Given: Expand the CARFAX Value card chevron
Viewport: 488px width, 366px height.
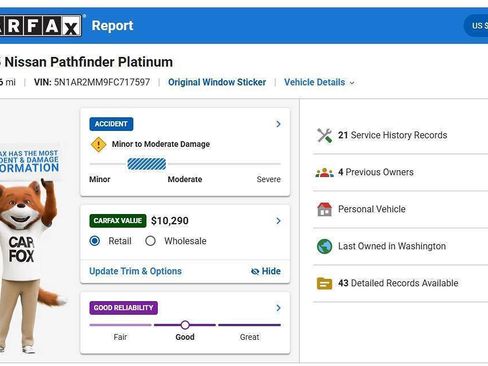Looking at the screenshot, I should click(278, 221).
